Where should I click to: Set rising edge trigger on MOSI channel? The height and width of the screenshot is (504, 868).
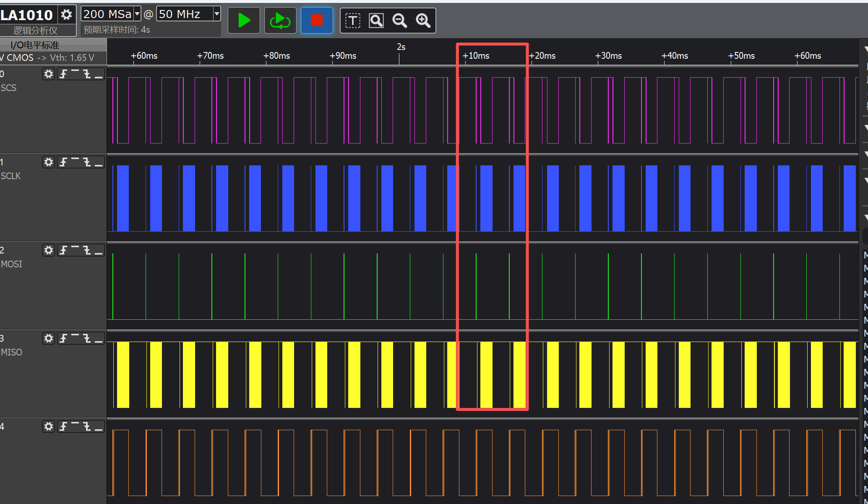point(63,251)
